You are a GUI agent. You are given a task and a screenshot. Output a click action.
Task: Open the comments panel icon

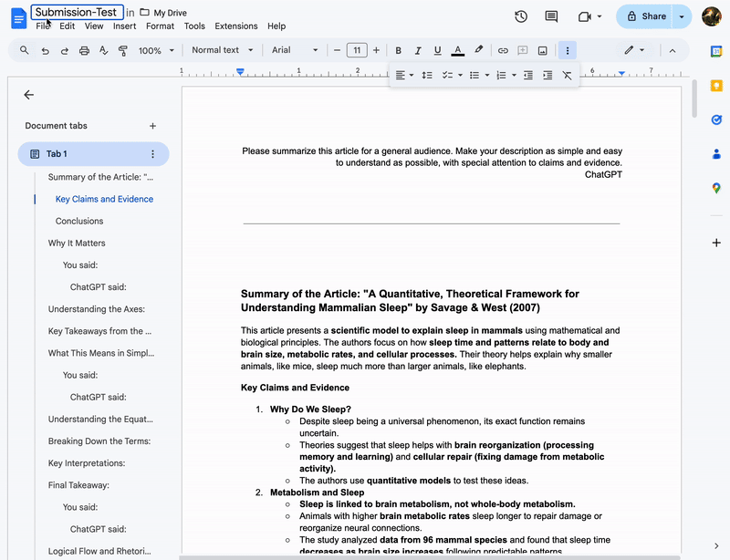click(x=551, y=16)
